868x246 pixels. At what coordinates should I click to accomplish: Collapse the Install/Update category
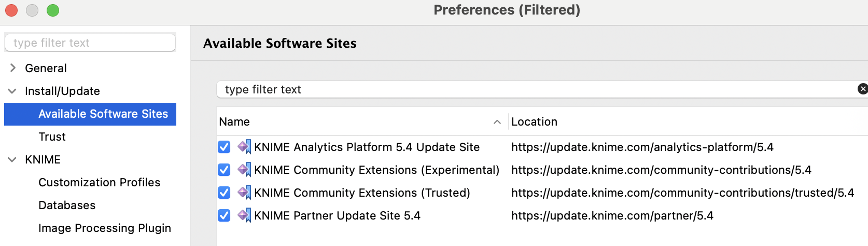[x=12, y=91]
